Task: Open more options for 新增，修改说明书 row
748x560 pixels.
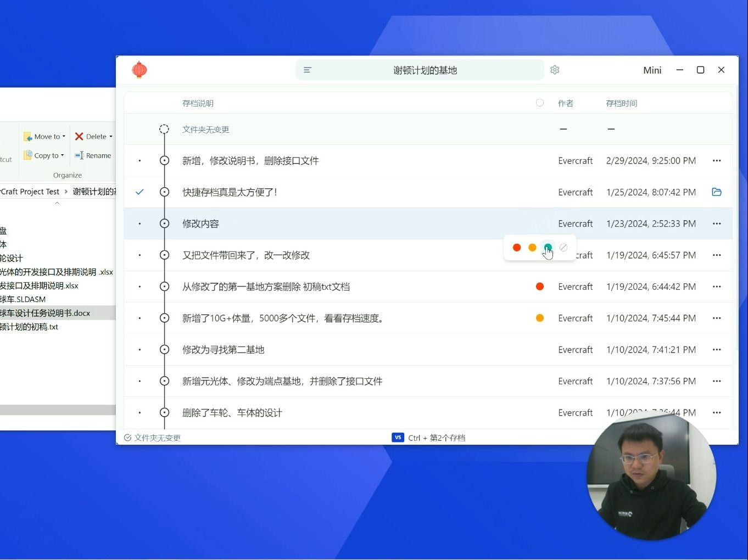Action: [717, 161]
